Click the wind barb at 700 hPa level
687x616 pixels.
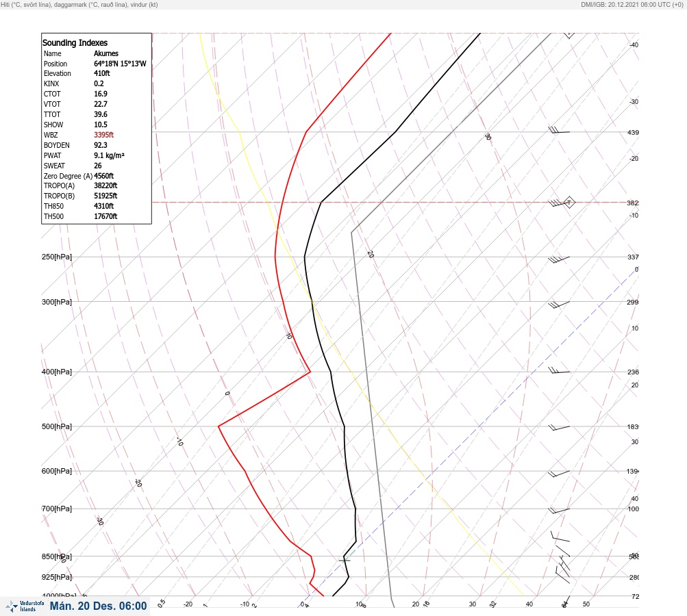559,511
